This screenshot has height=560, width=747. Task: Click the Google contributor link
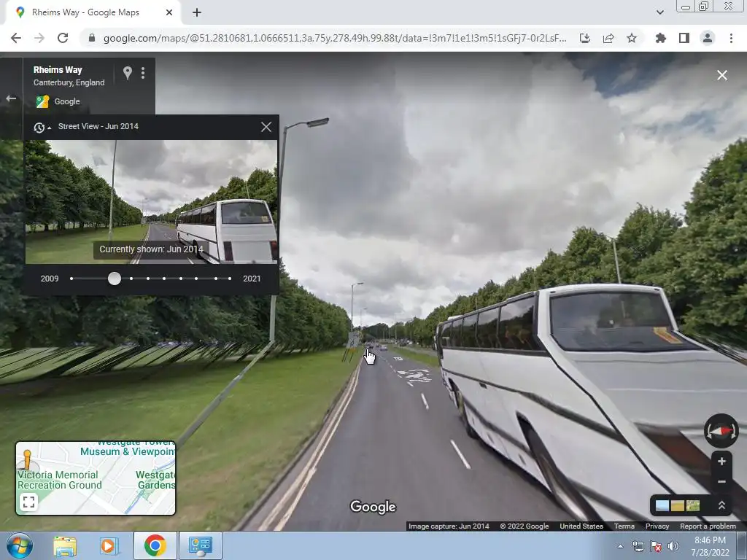tap(67, 101)
